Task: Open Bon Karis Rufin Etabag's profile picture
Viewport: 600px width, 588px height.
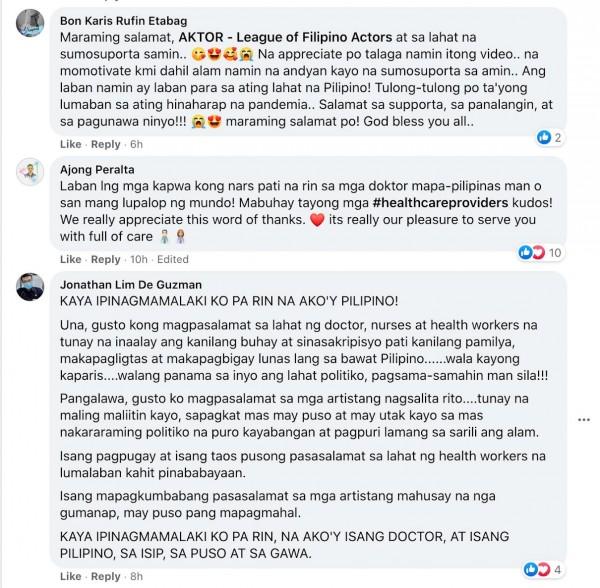Action: (30, 23)
